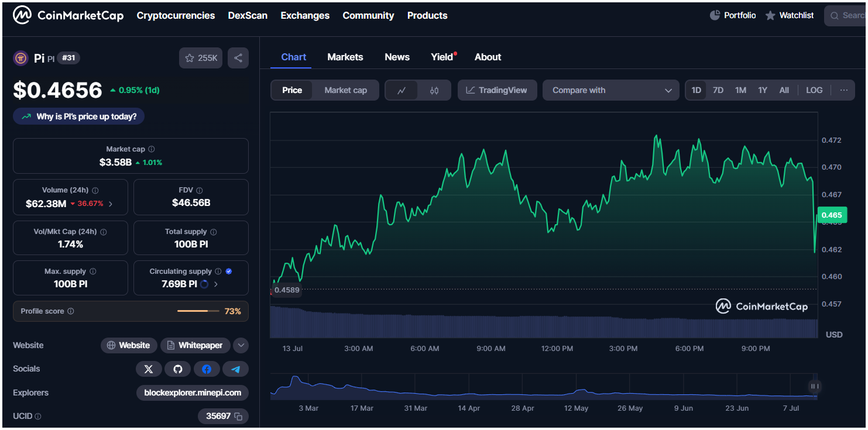Click the #31 rank badge

[x=68, y=58]
